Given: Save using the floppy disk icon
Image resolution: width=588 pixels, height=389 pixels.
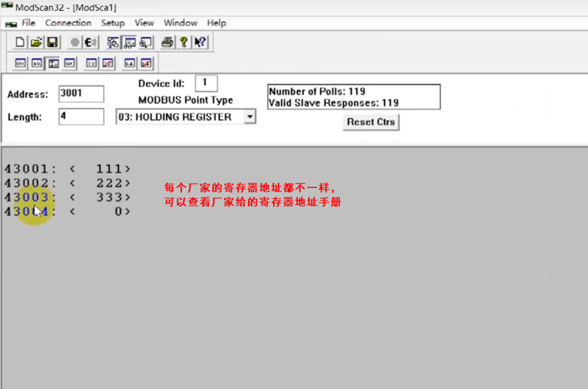Looking at the screenshot, I should click(x=52, y=42).
